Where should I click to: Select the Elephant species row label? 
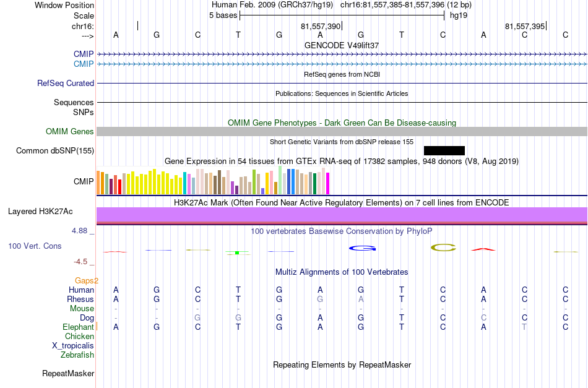(78, 327)
